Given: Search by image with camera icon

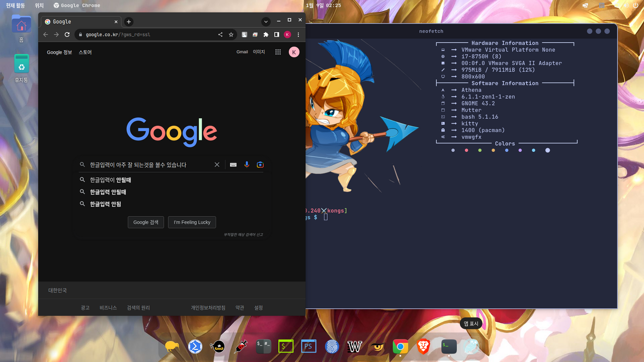Looking at the screenshot, I should pyautogui.click(x=260, y=164).
